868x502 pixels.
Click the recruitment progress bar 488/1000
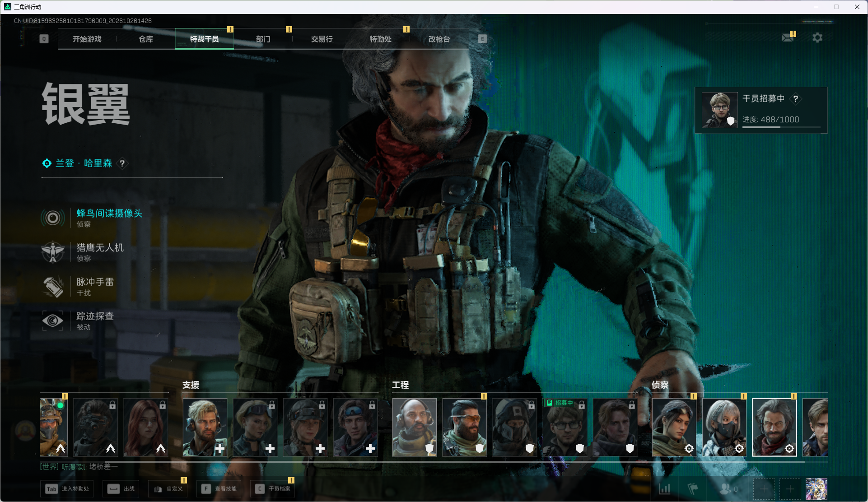[x=781, y=127]
